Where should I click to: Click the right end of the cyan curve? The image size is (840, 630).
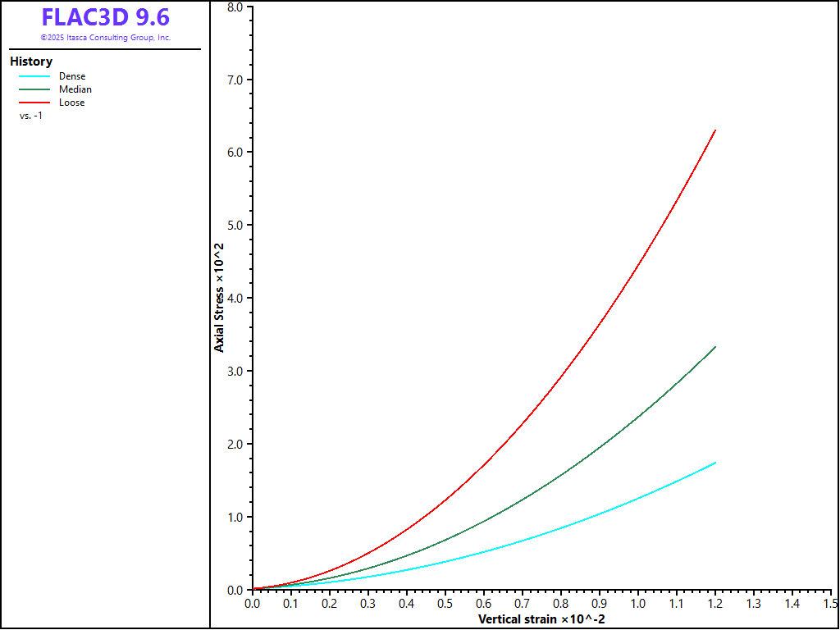[715, 463]
